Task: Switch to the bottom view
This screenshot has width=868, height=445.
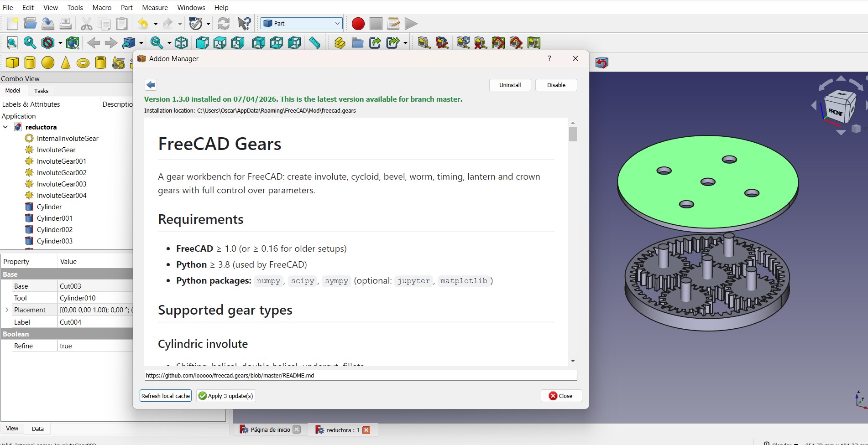Action: point(277,43)
